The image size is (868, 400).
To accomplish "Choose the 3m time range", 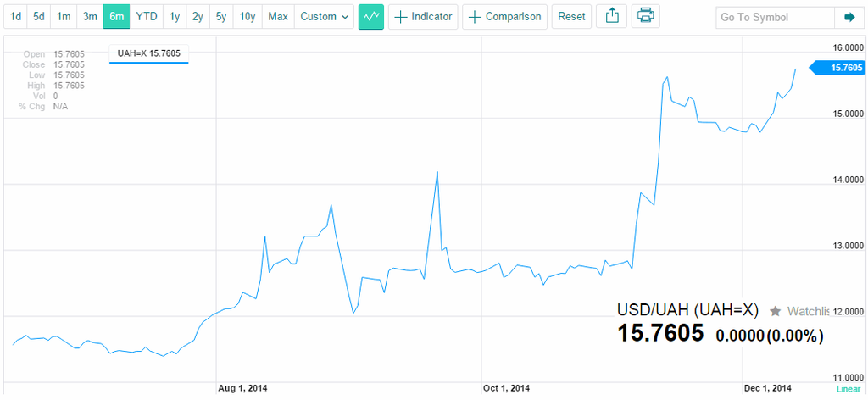I will point(90,17).
